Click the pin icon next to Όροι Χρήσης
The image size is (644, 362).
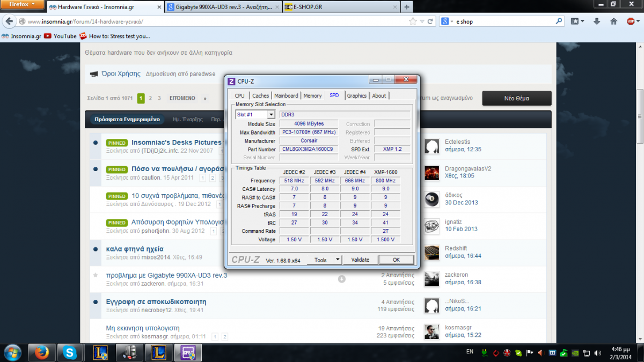pos(94,74)
